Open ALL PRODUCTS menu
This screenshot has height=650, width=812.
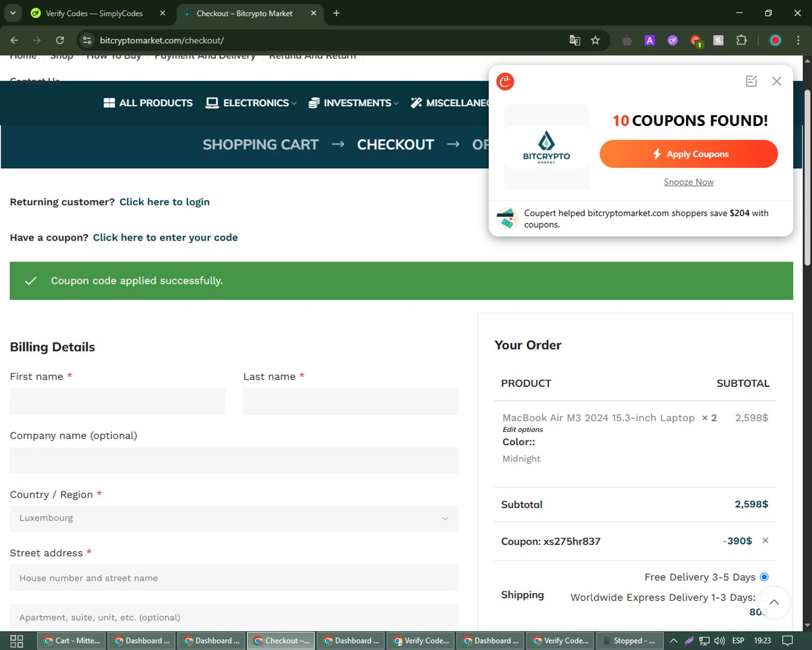(x=148, y=103)
